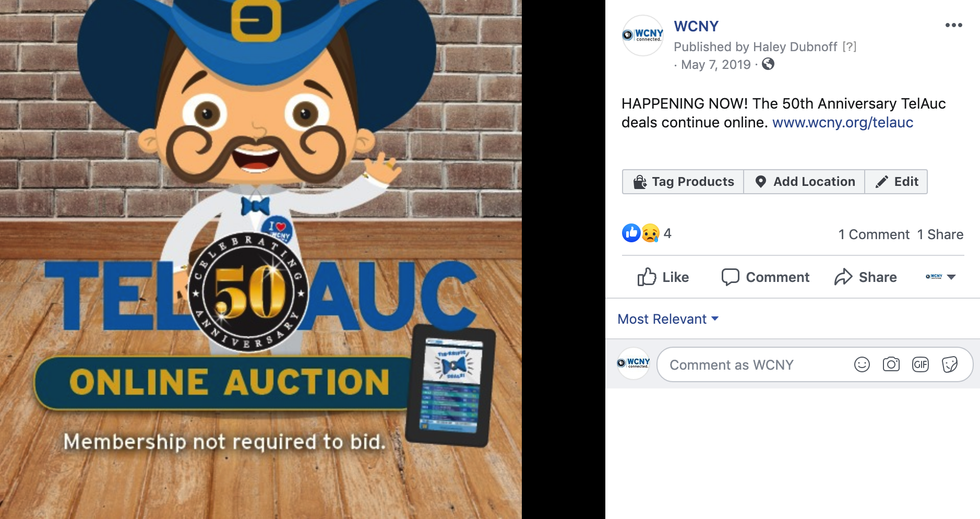Select Tag Products option
The height and width of the screenshot is (519, 980).
(x=683, y=182)
